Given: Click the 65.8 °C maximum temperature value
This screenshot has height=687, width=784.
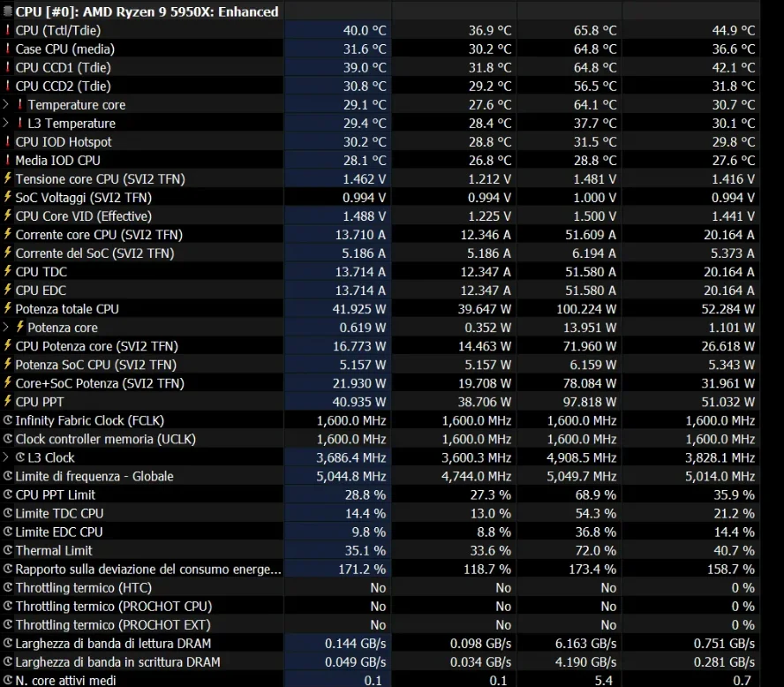Looking at the screenshot, I should pos(595,31).
